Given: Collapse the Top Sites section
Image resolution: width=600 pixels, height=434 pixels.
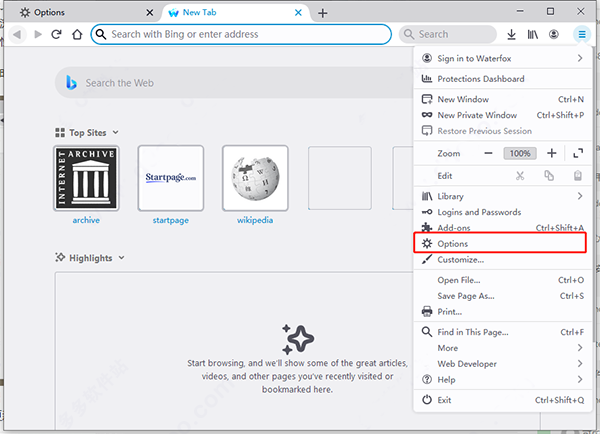Looking at the screenshot, I should click(x=116, y=132).
